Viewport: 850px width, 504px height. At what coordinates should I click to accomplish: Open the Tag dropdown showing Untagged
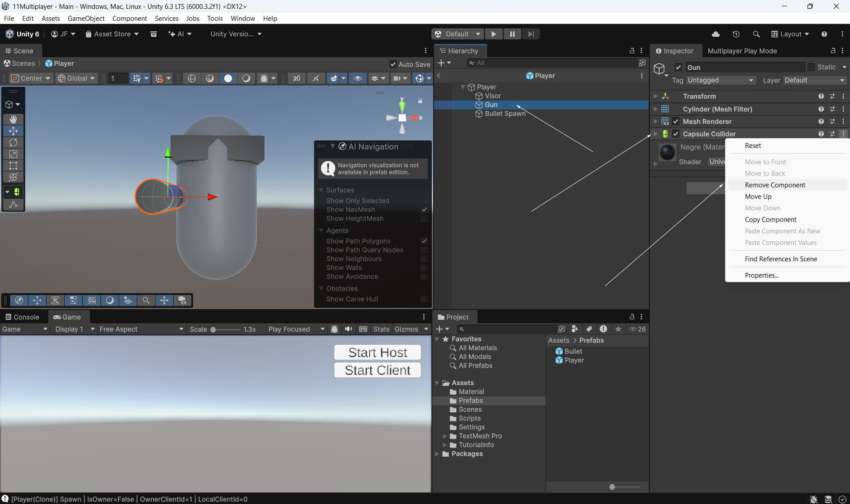(x=720, y=80)
